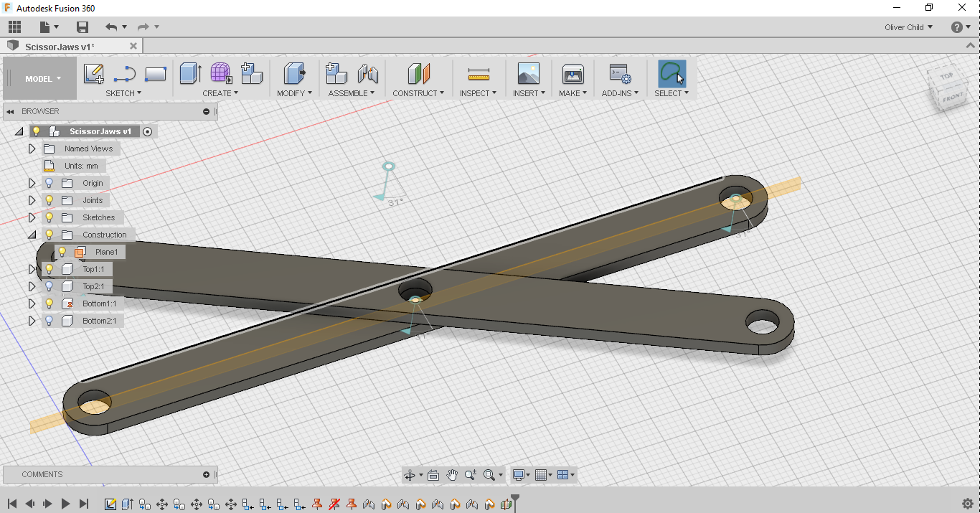Image resolution: width=980 pixels, height=513 pixels.
Task: Open the CONSTRUCT menu
Action: (x=418, y=93)
